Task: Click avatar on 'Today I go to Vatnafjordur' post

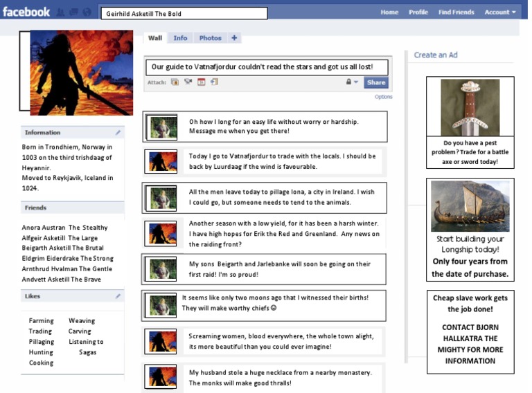Action: coord(161,162)
